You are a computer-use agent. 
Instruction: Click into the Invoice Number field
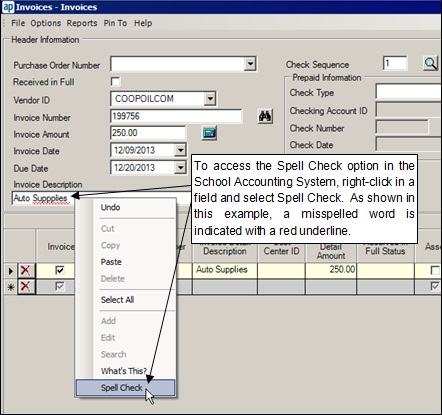click(176, 116)
